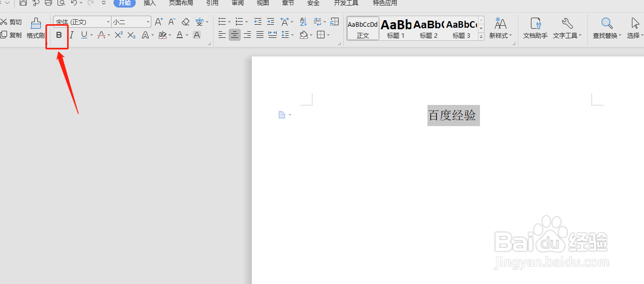This screenshot has width=644, height=284.
Task: Toggle subscript formatting
Action: point(131,35)
